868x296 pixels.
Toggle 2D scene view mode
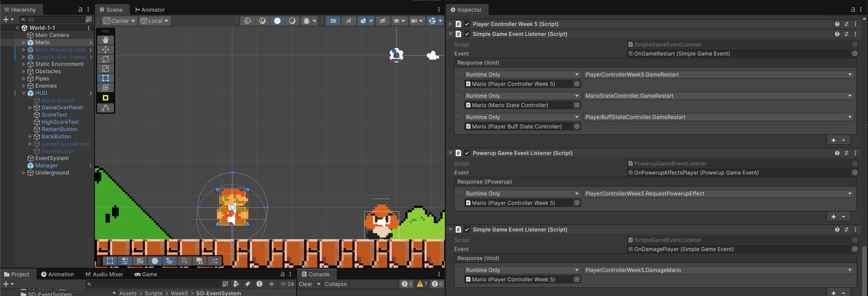(x=333, y=21)
